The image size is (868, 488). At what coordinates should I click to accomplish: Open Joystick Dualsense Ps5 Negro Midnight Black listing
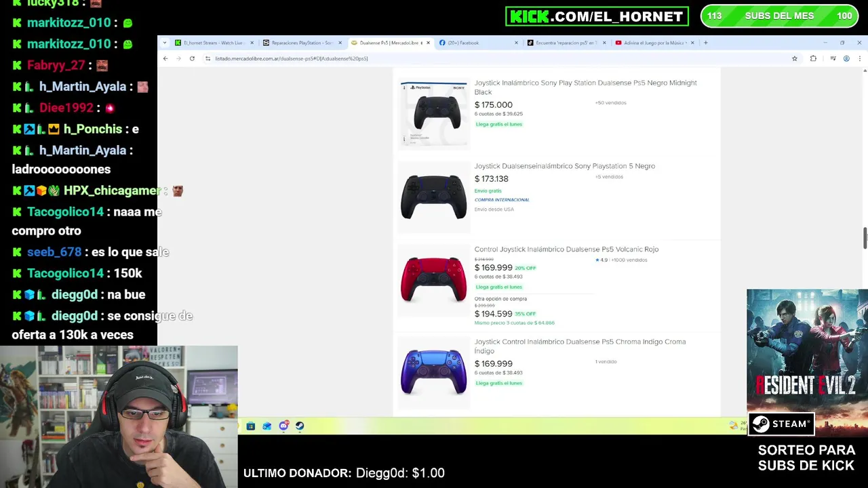point(585,87)
